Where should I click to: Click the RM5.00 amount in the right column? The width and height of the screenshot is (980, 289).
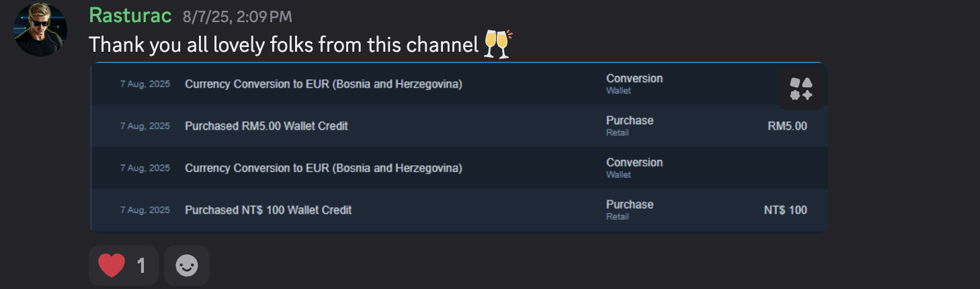[787, 126]
